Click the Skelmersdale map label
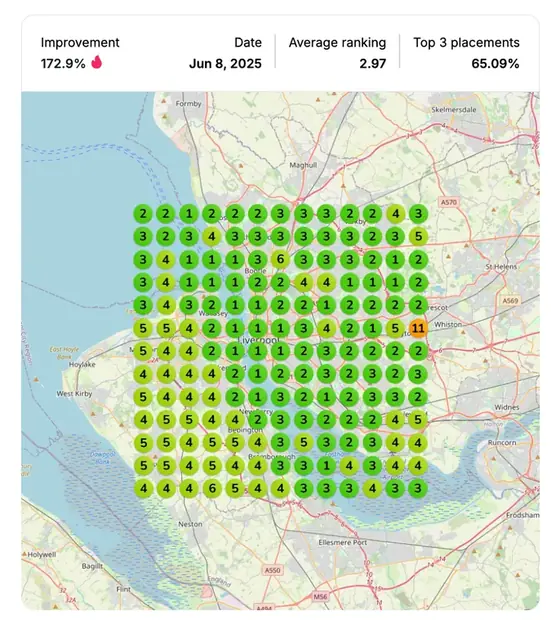This screenshot has height=620, width=551. (454, 110)
